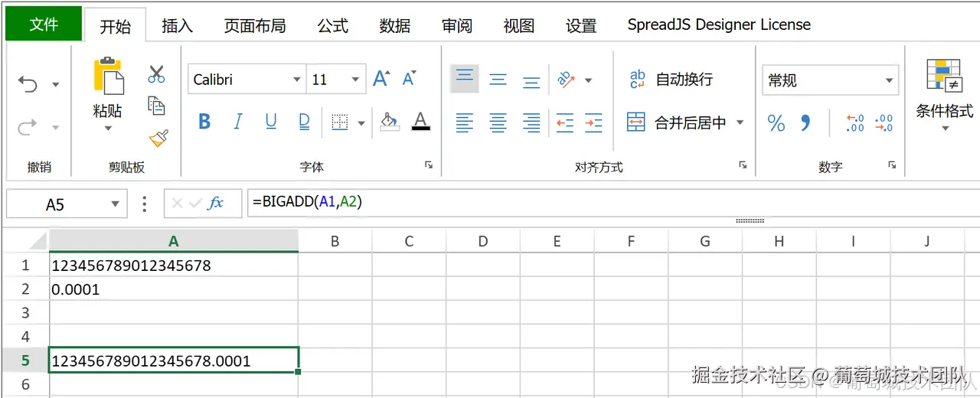Viewport: 980px width, 398px height.
Task: Switch to the 页面布局 tab
Action: 255,26
